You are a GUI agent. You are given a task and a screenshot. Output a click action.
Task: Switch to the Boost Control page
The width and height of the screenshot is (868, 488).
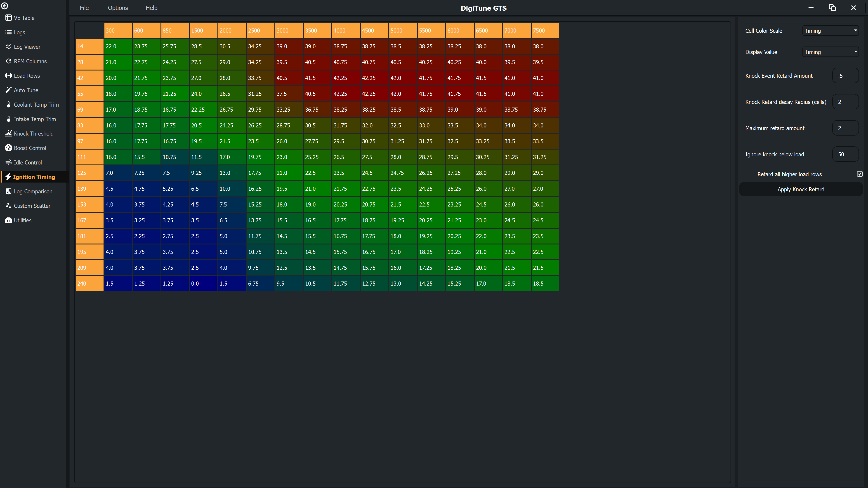[x=30, y=148]
